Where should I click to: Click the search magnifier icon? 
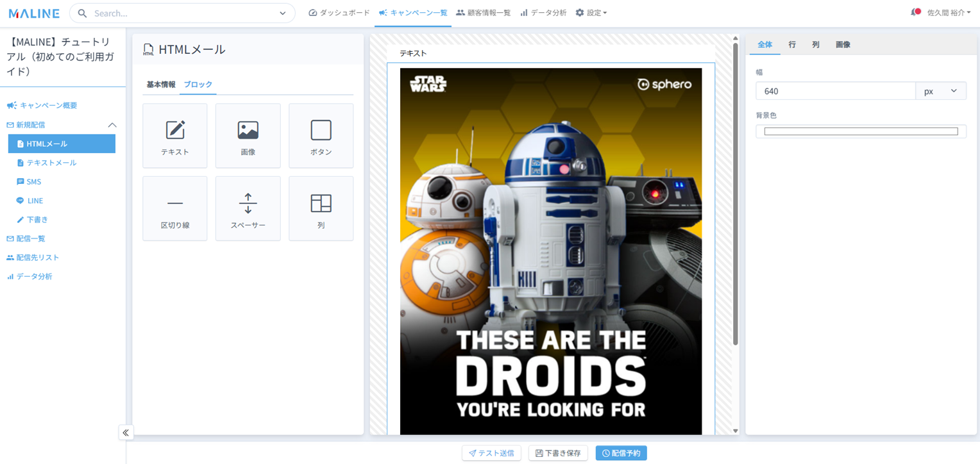[x=82, y=13]
